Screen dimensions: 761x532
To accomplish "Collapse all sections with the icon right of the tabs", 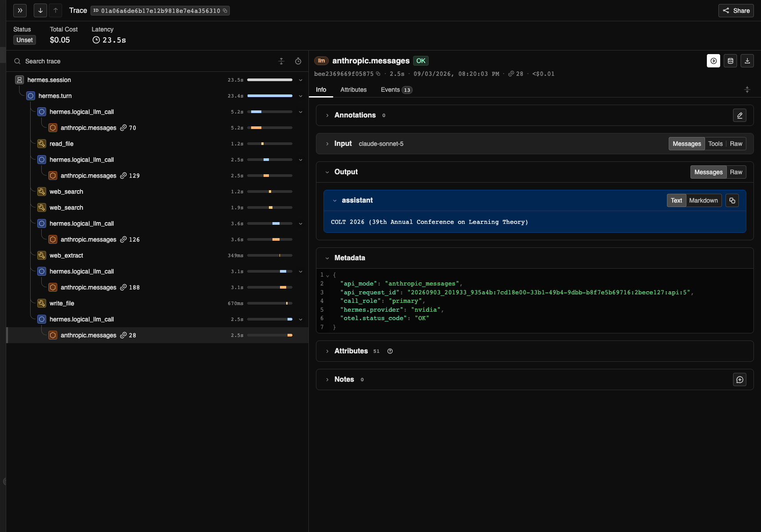I will [747, 90].
